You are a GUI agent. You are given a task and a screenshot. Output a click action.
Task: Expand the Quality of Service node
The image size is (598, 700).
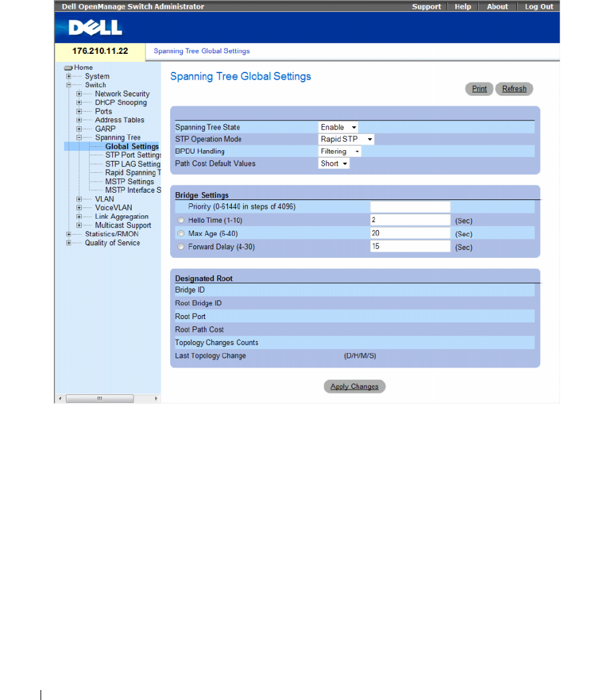(68, 243)
